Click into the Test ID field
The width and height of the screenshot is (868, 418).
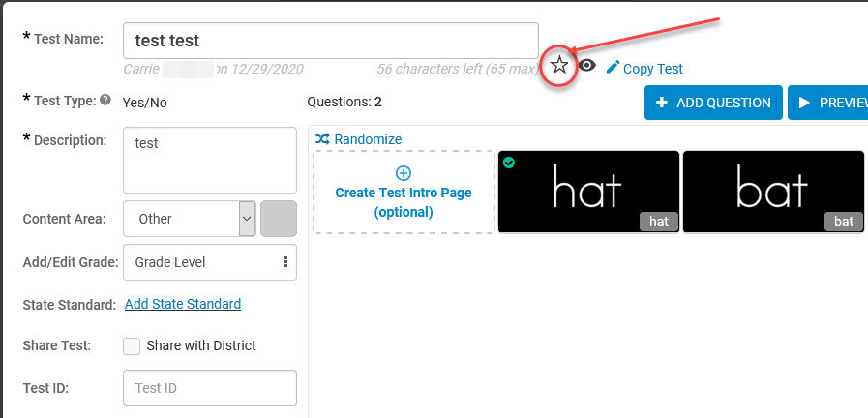[210, 388]
